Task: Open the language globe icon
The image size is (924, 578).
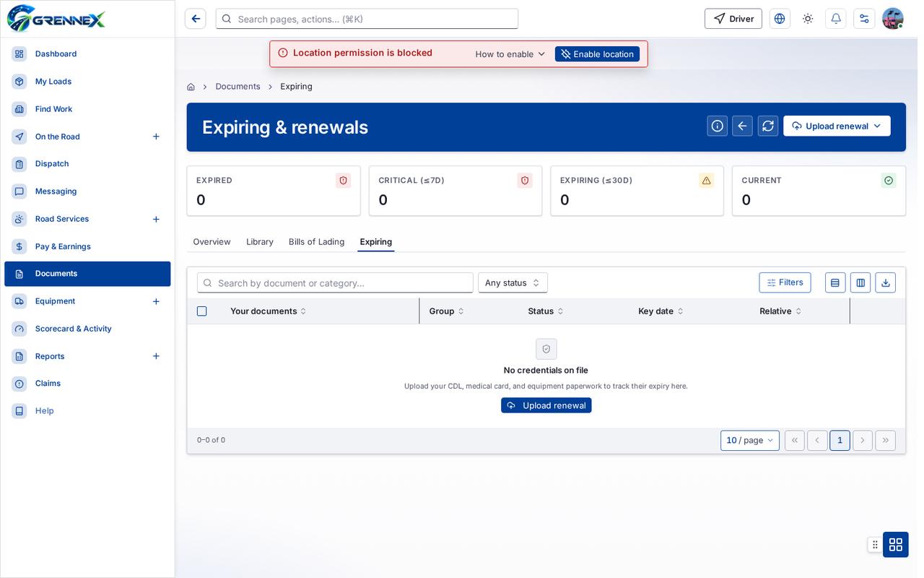Action: coord(780,19)
